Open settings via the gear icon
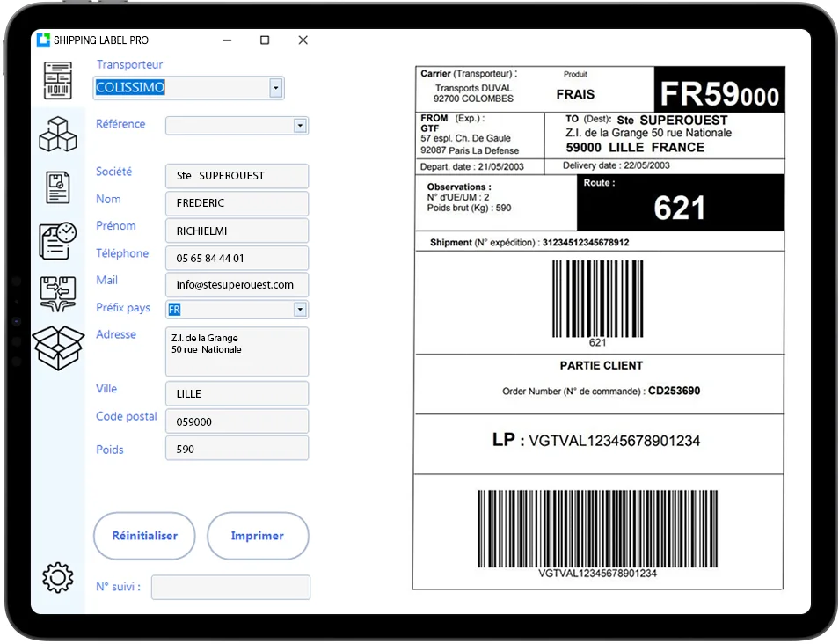Viewport: 839px width, 644px height. coord(57,577)
